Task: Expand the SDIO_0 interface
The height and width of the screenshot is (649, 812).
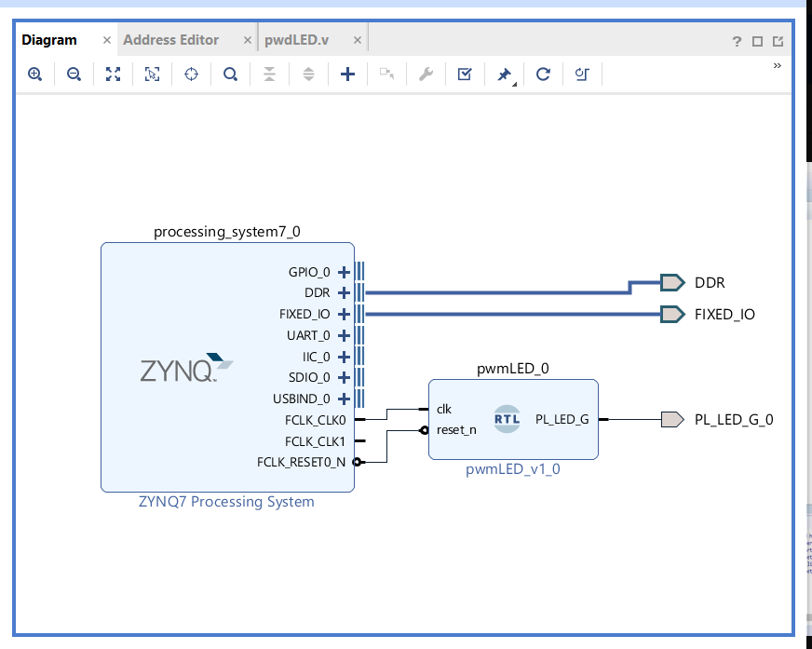Action: coord(344,377)
